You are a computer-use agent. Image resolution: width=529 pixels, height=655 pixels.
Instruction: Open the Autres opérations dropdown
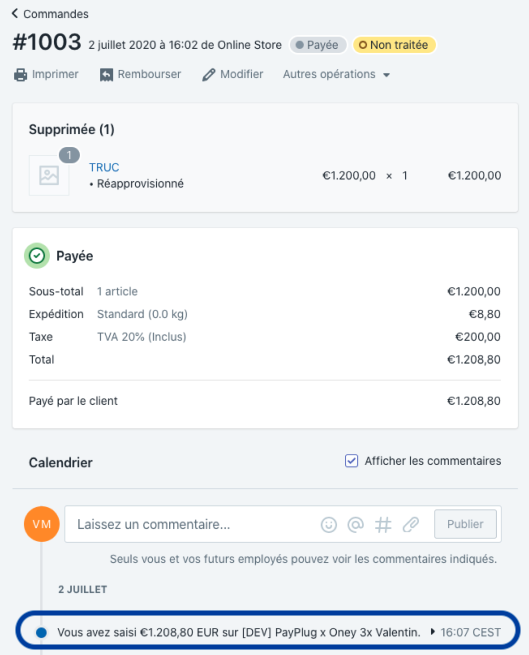point(336,74)
